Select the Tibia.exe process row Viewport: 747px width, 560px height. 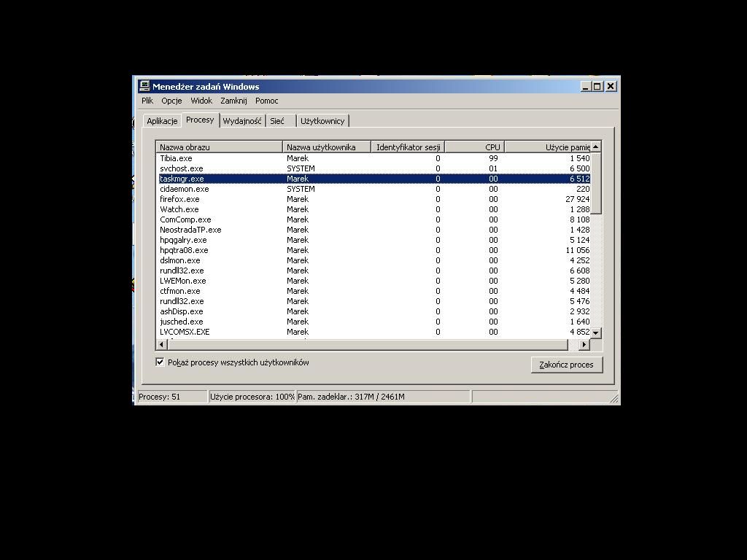pos(374,158)
